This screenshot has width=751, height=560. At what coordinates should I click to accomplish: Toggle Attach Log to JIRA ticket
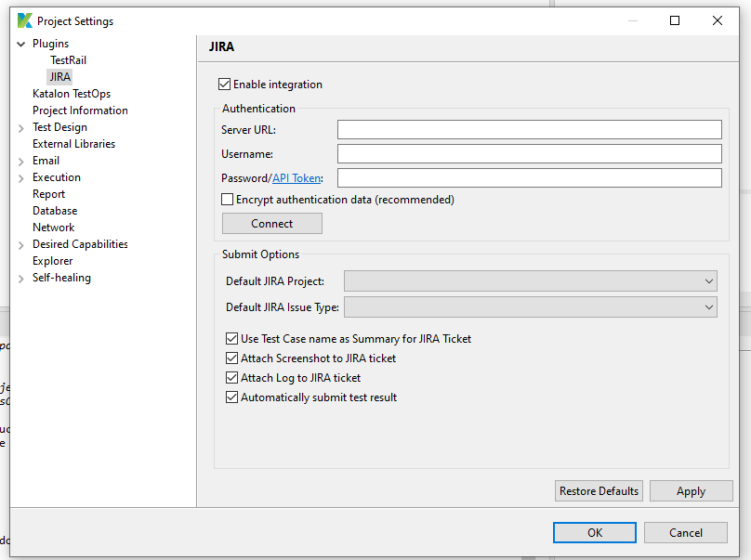[231, 378]
